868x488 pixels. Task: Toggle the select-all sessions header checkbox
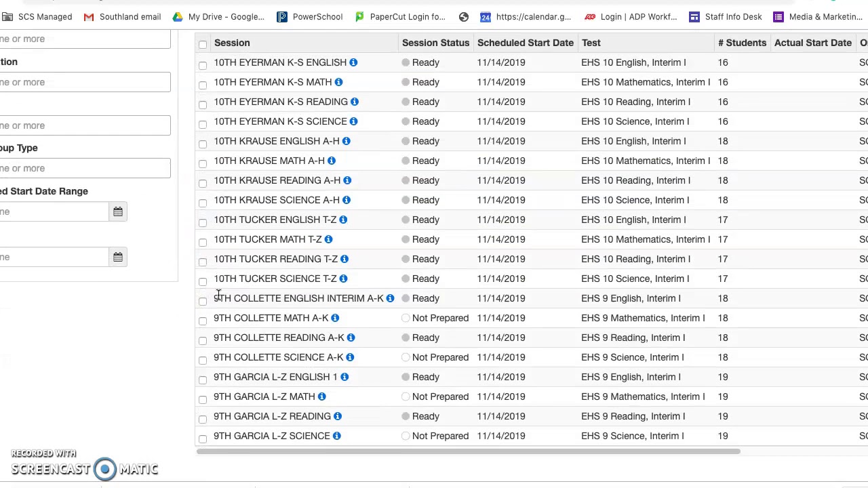tap(203, 45)
